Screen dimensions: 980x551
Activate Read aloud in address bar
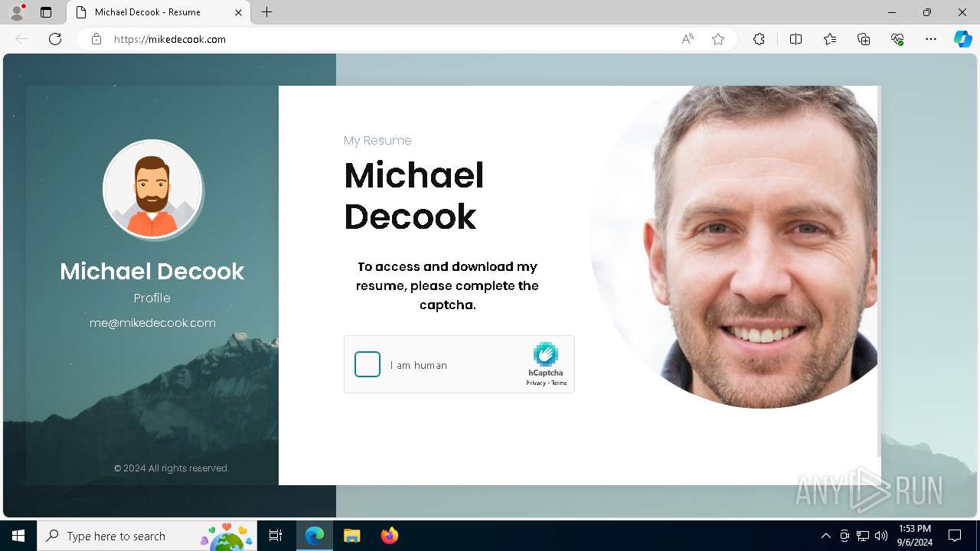click(x=688, y=39)
